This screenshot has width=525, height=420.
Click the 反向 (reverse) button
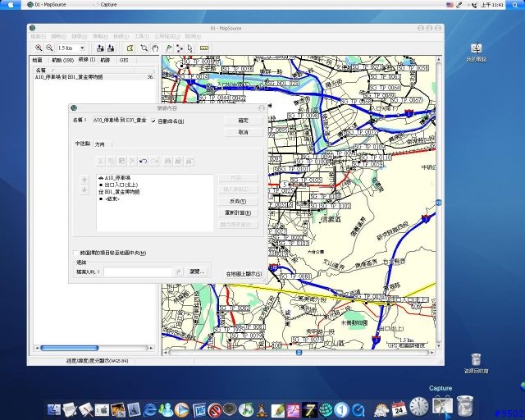click(x=238, y=201)
